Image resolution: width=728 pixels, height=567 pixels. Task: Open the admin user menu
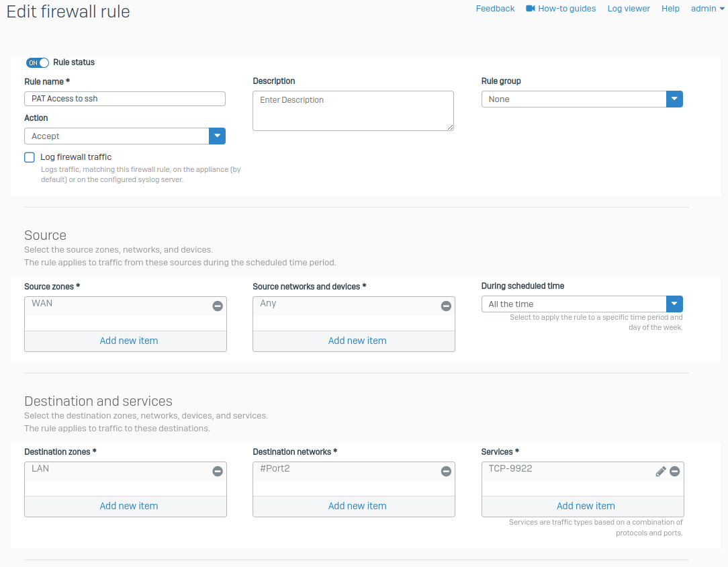[x=707, y=9]
